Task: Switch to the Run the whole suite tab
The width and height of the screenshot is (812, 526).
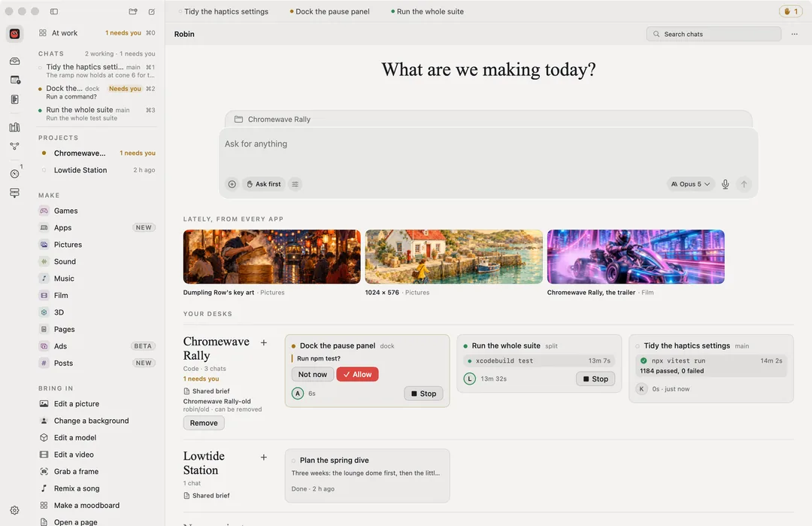Action: coord(427,11)
